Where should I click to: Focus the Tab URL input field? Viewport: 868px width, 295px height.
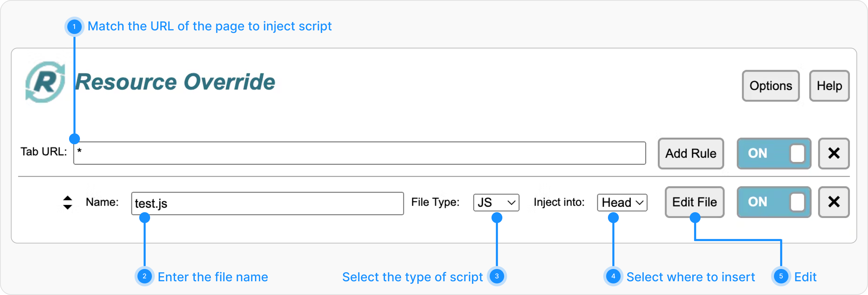tap(359, 153)
